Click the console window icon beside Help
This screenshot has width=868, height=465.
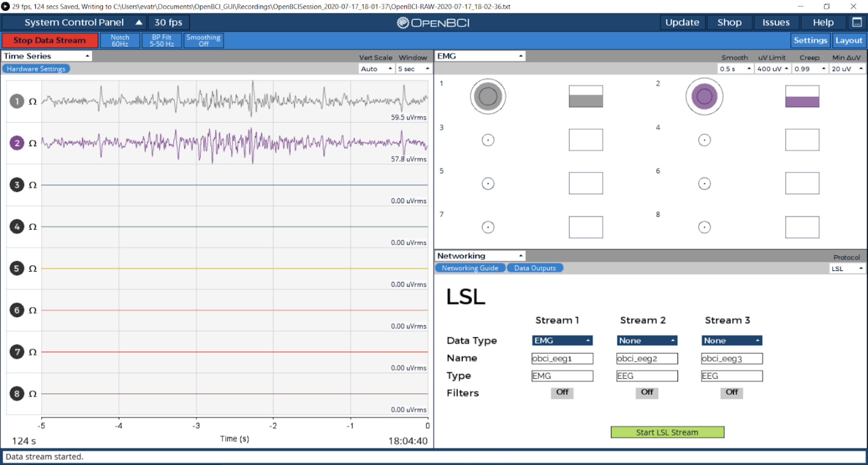click(x=856, y=22)
